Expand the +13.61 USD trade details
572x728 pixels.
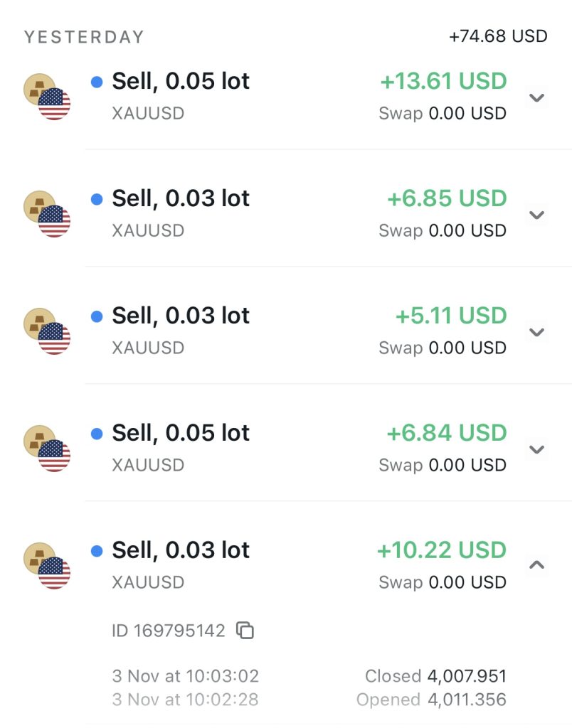tap(537, 97)
